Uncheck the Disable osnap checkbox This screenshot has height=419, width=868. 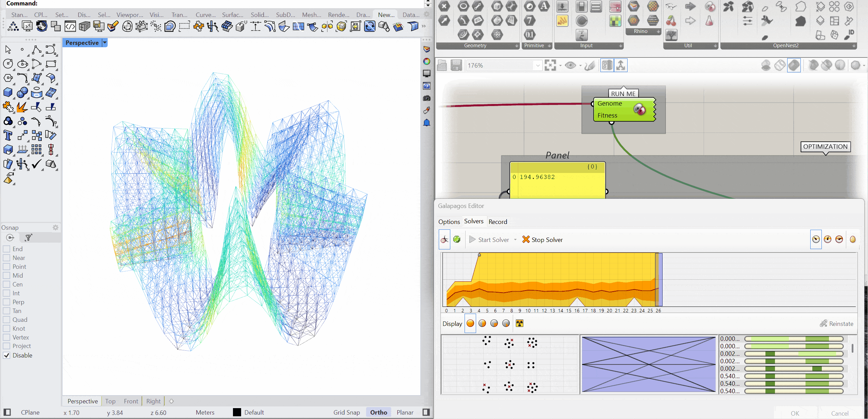coord(6,355)
